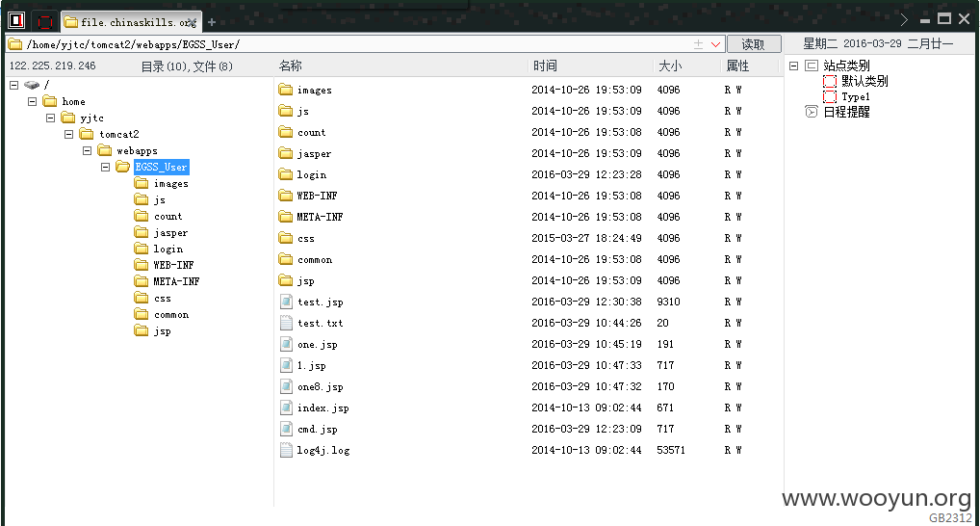
Task: Click the plus-minus icon in the path bar
Action: tap(698, 44)
